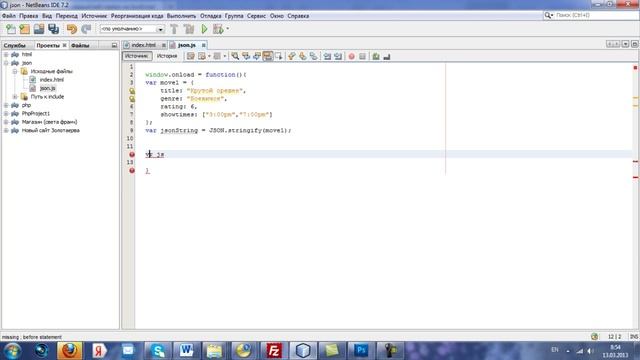Click Next Bookmark icon

click(x=302, y=56)
